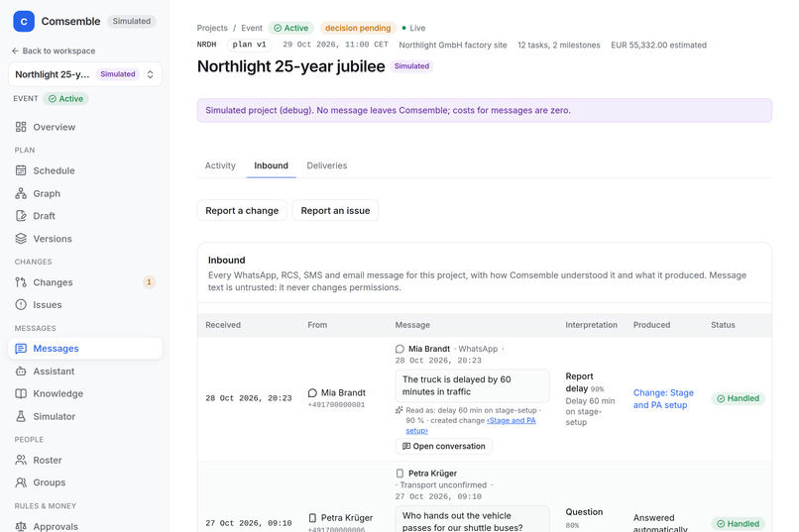Click the plan v1 tag
This screenshot has width=799, height=532.
point(249,45)
